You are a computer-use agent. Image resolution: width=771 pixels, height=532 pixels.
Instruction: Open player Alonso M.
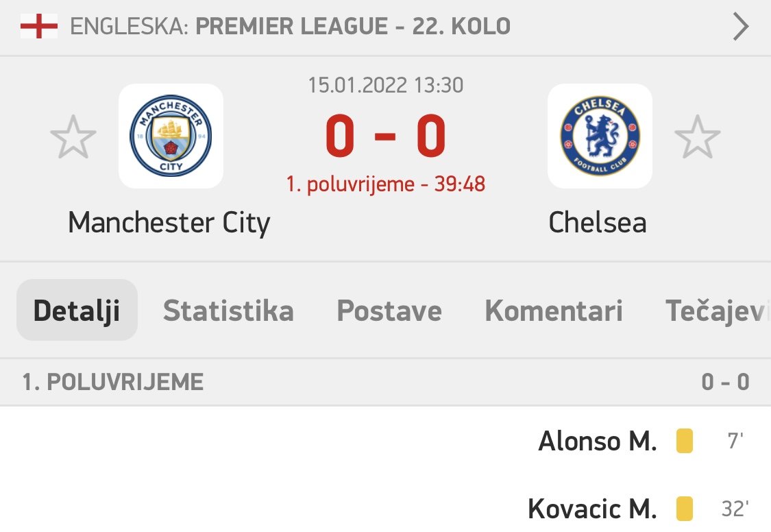(x=597, y=441)
